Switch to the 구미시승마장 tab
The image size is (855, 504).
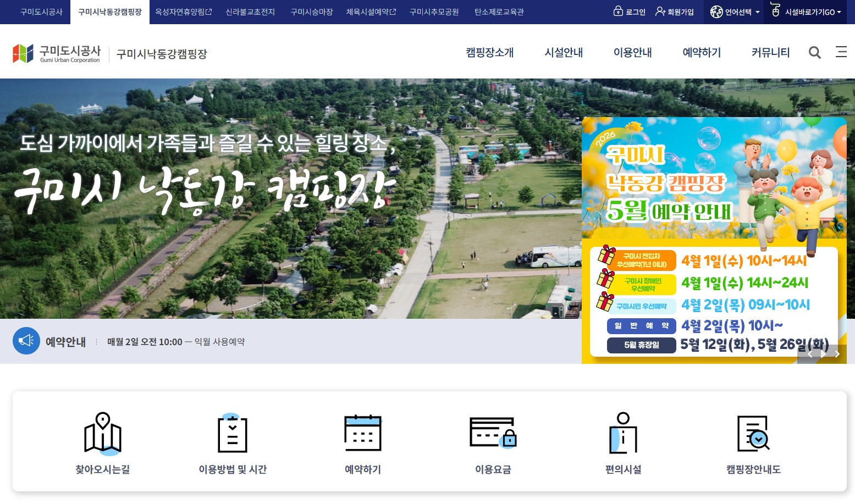pyautogui.click(x=311, y=12)
